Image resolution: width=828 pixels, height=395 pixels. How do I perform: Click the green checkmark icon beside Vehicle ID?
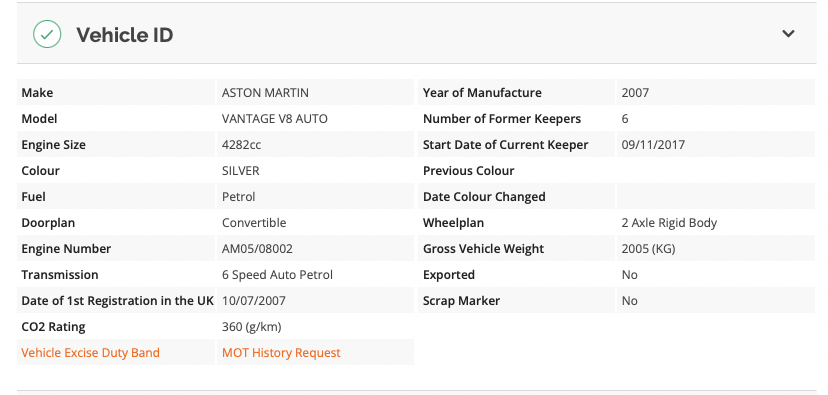click(x=47, y=34)
